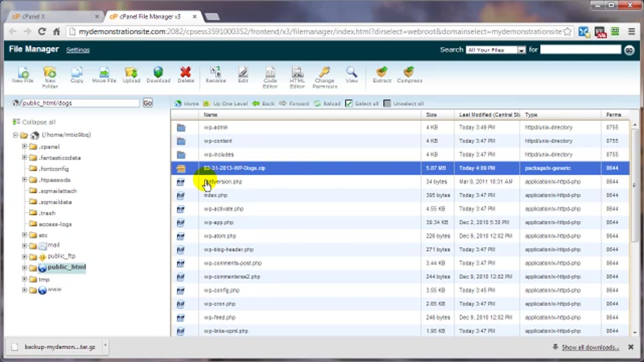Expand the .fantasticodata folder node
Screen dimensions: 644x362
(x=24, y=157)
